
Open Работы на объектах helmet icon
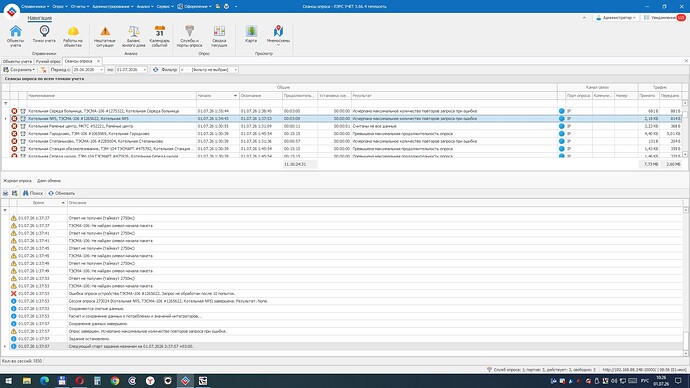[73, 36]
